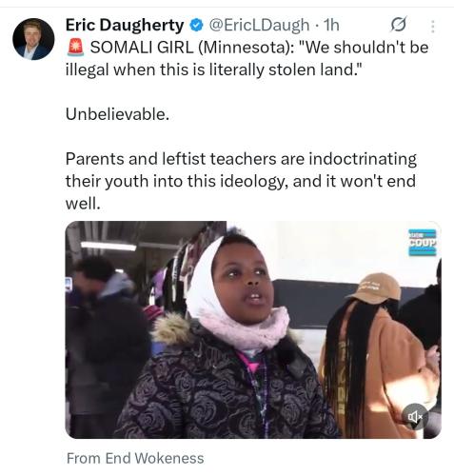The image size is (454, 476).
Task: Click the tan baseball cap in the video
Action: [x=376, y=288]
